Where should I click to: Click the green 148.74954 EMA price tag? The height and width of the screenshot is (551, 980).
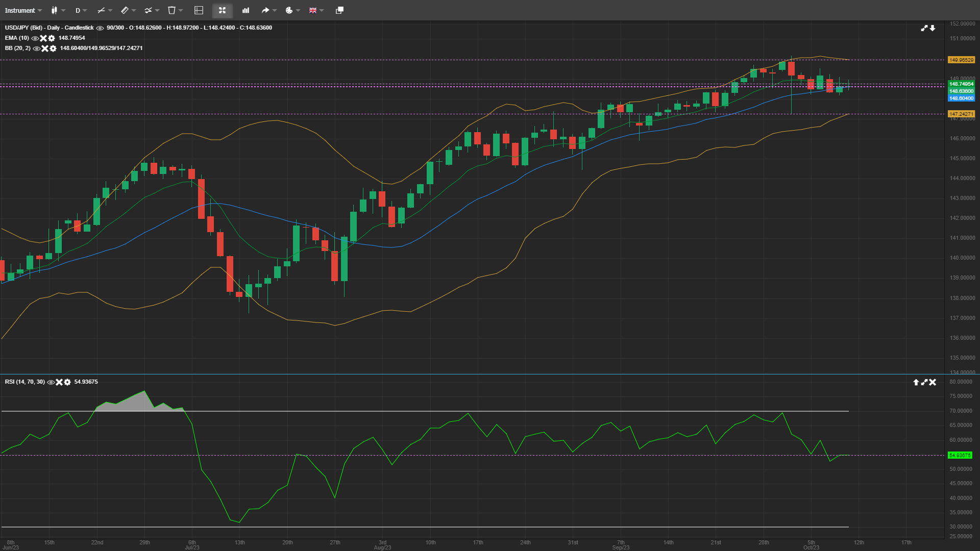pyautogui.click(x=961, y=84)
